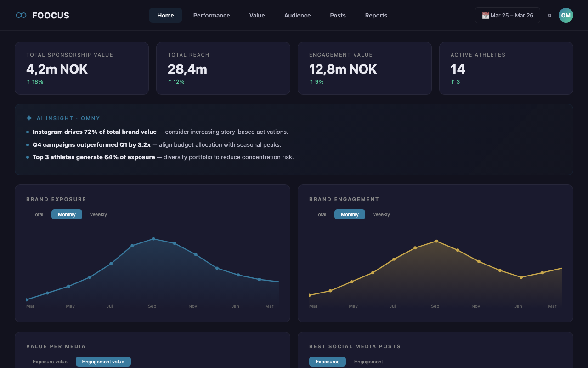Navigate to the Reports tab
Viewport: 588px width, 368px height.
pos(376,15)
